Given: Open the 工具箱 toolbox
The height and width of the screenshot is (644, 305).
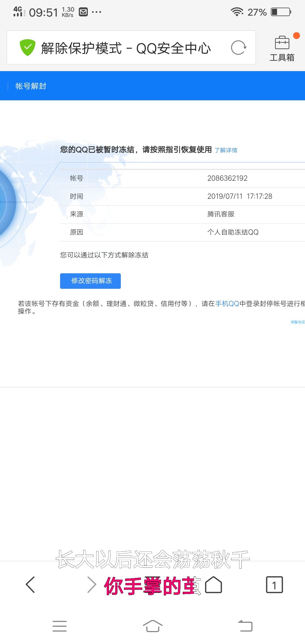Looking at the screenshot, I should (x=282, y=49).
